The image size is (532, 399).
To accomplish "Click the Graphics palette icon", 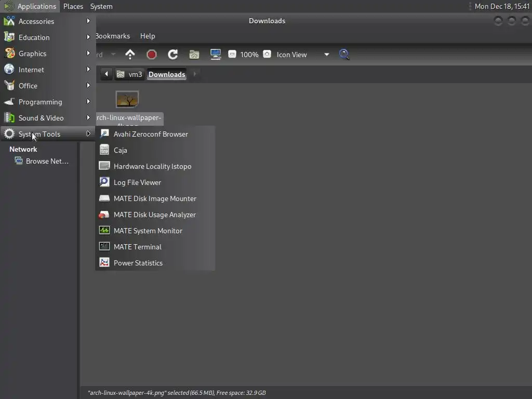I will [9, 54].
